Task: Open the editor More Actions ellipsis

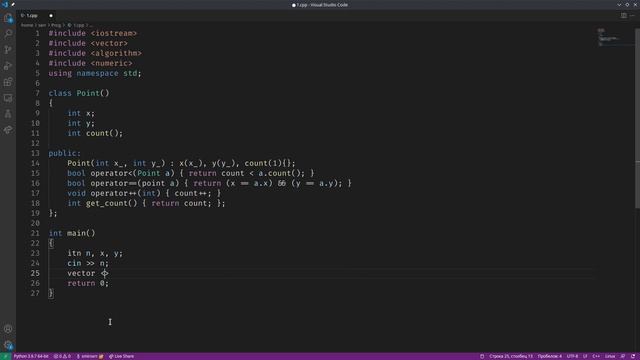Action: coord(632,16)
